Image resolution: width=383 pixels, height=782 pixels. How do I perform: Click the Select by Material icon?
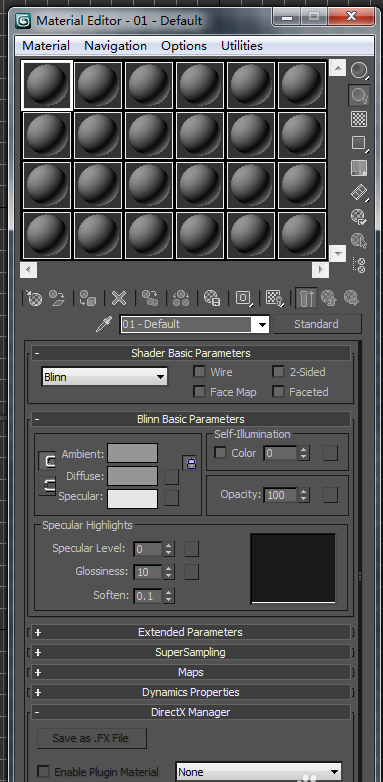click(359, 240)
